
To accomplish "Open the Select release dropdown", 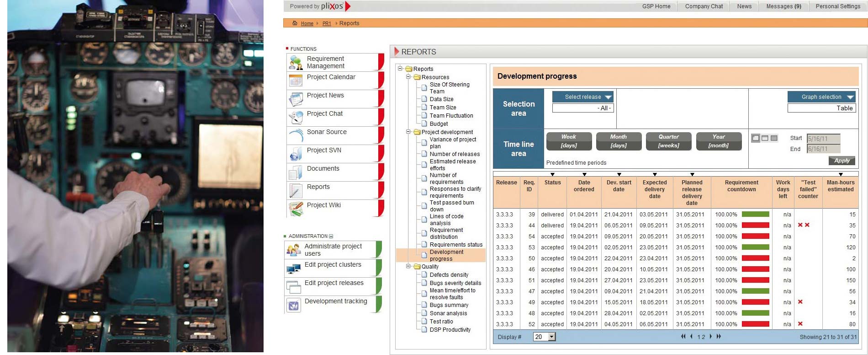I will [583, 97].
